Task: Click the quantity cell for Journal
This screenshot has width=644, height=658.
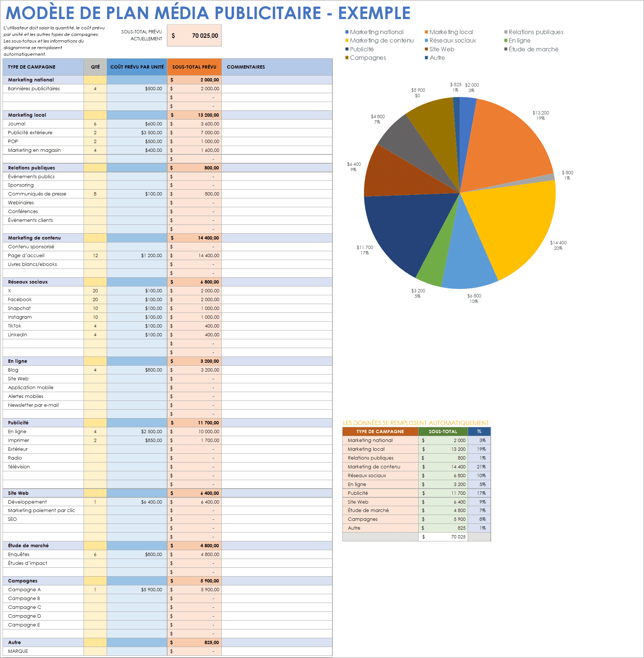Action: (95, 124)
